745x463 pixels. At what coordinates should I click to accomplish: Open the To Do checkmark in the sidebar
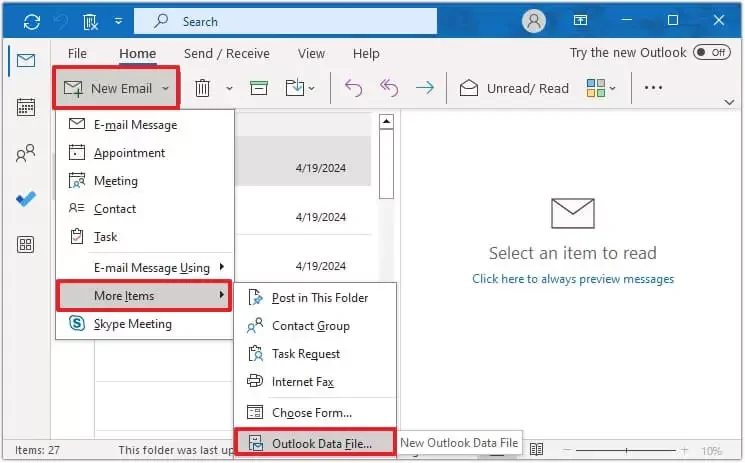tap(26, 199)
